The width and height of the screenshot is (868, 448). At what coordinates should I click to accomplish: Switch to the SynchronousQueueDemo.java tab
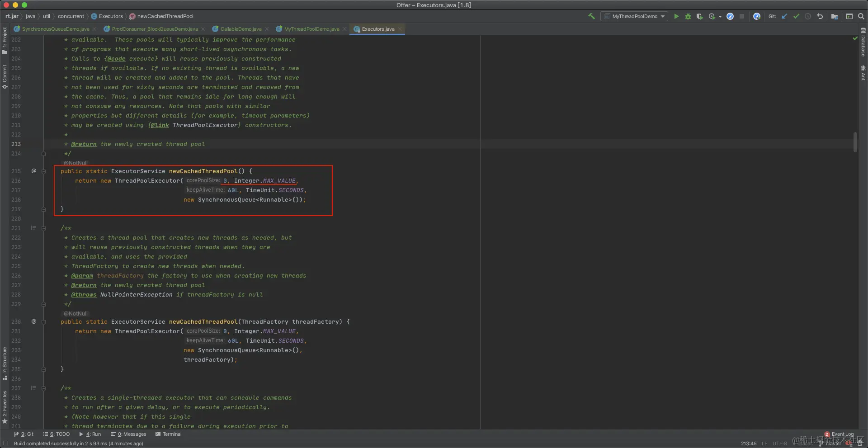coord(55,29)
